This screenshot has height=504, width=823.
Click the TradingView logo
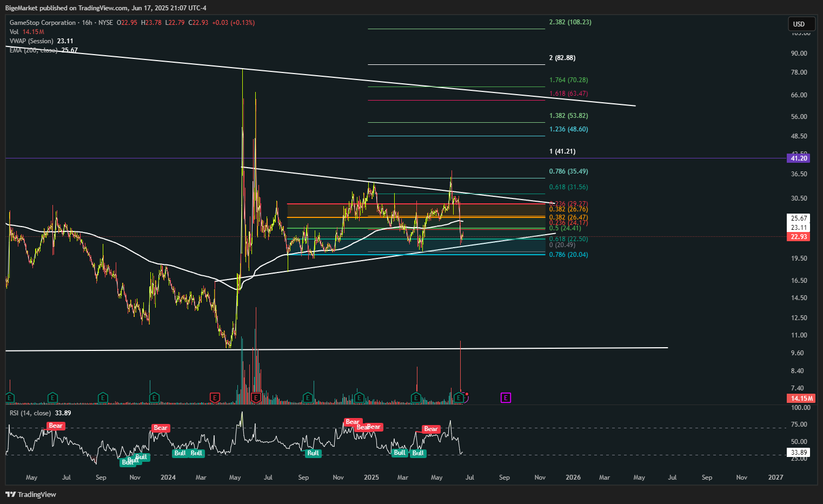click(x=31, y=494)
